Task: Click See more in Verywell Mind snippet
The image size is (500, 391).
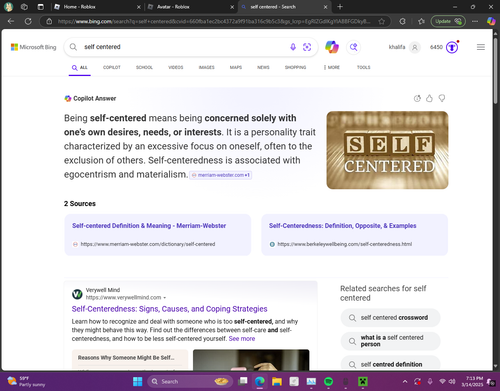Action: click(x=242, y=339)
